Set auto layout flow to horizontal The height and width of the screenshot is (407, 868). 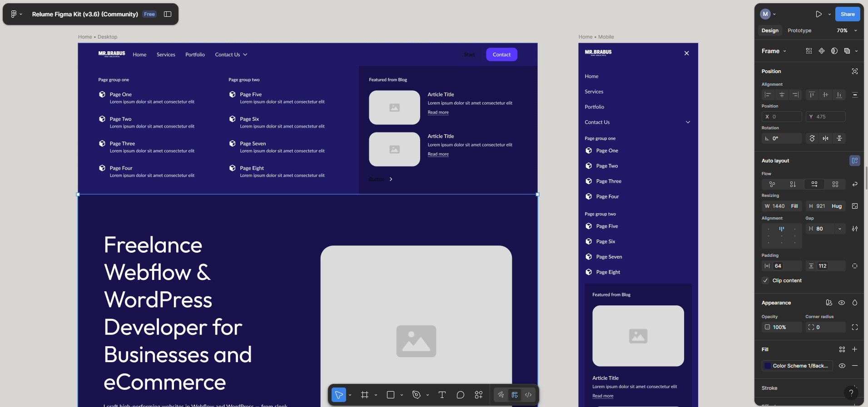point(814,184)
